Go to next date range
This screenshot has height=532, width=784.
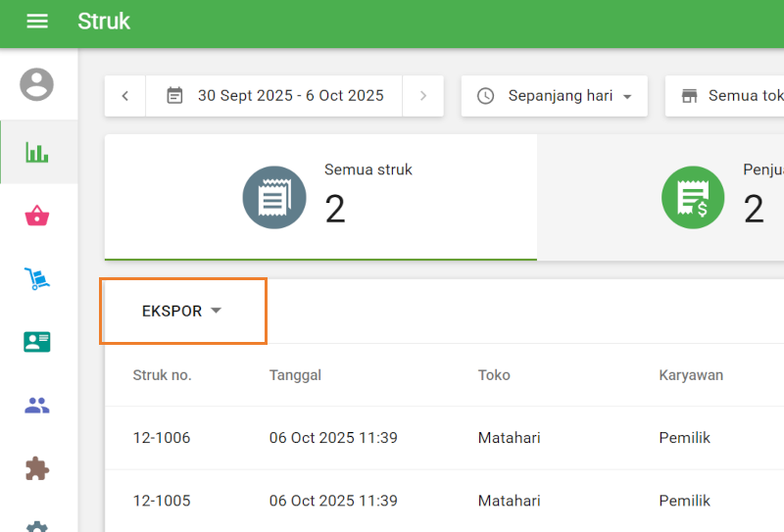[423, 96]
